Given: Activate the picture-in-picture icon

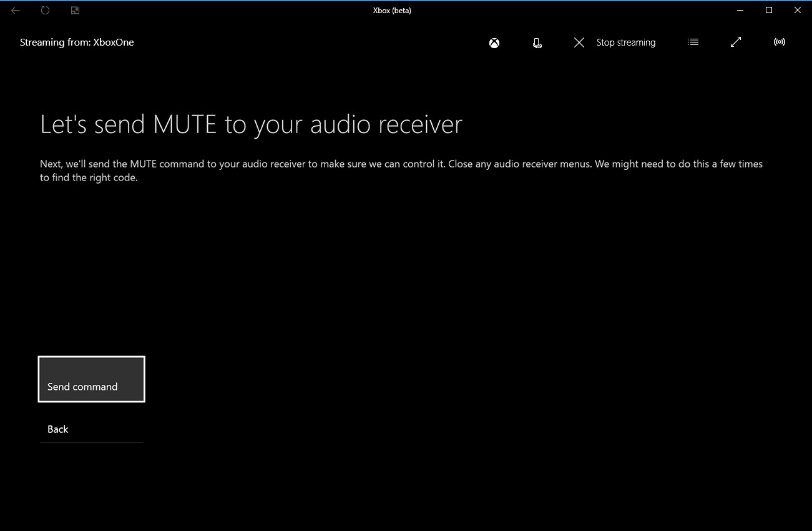Looking at the screenshot, I should coord(74,10).
